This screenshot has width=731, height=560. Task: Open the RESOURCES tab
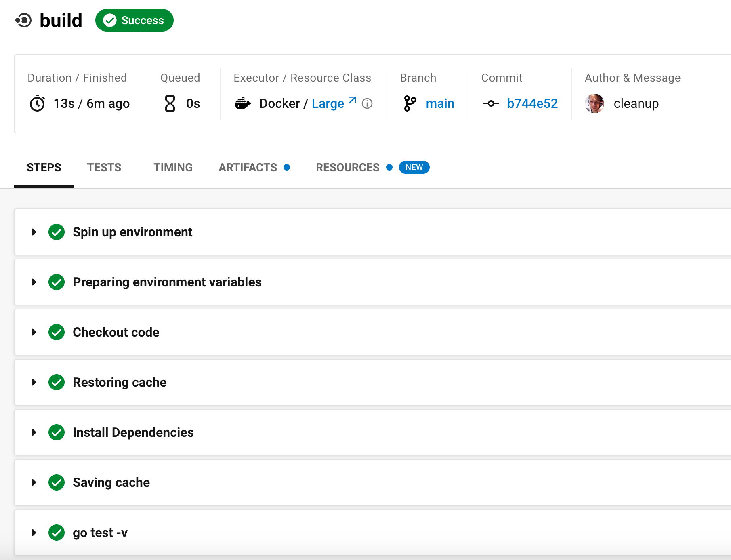tap(348, 167)
